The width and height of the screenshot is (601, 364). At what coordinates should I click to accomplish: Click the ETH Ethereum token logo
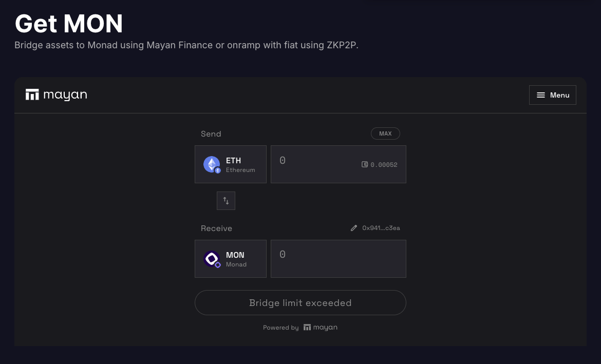click(212, 164)
